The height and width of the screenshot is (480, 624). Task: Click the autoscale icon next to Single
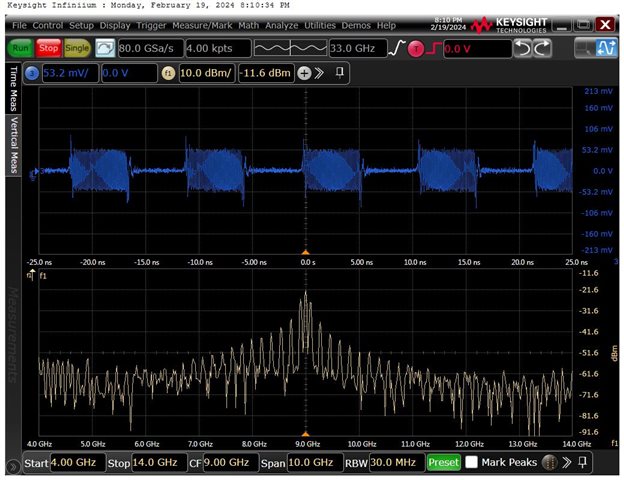105,48
